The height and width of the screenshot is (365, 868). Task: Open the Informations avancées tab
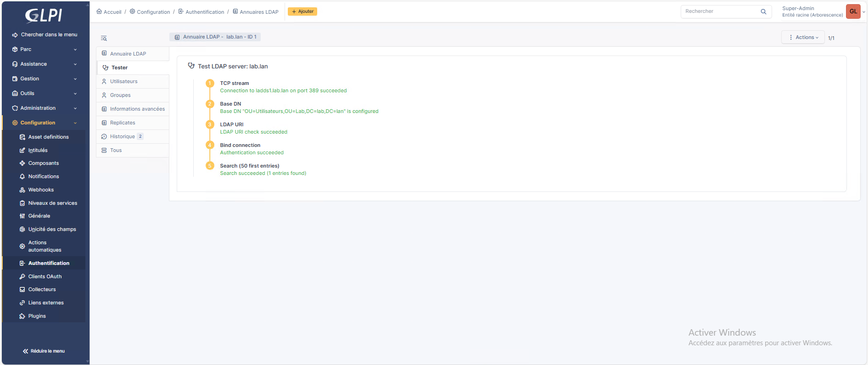[x=137, y=109]
